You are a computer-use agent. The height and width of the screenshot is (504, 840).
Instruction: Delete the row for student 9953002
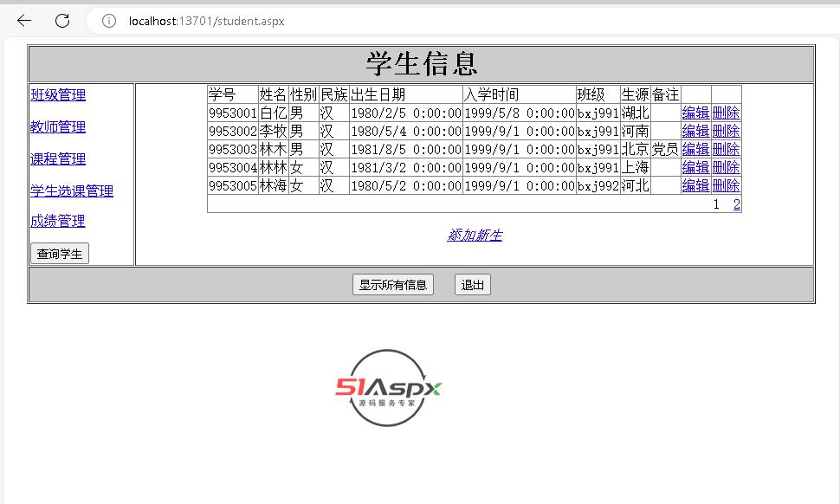[x=726, y=131]
